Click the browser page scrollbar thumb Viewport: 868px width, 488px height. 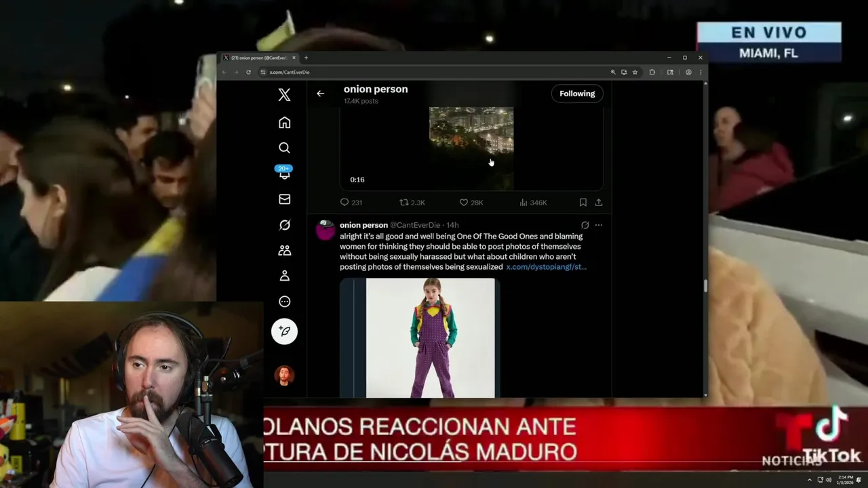pos(705,286)
